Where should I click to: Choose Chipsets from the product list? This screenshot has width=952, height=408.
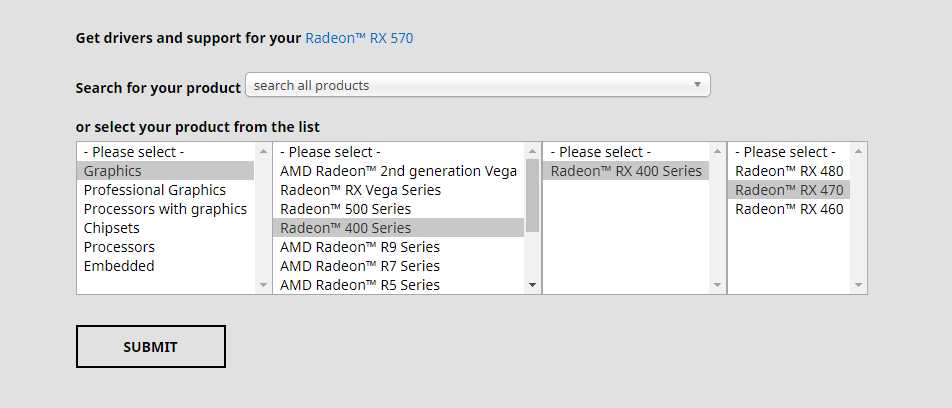112,228
